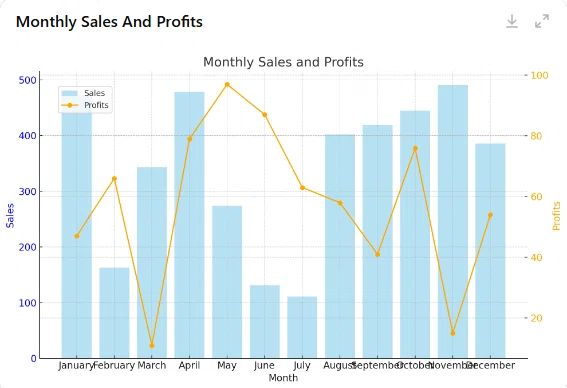Click the November sales bar

(453, 222)
